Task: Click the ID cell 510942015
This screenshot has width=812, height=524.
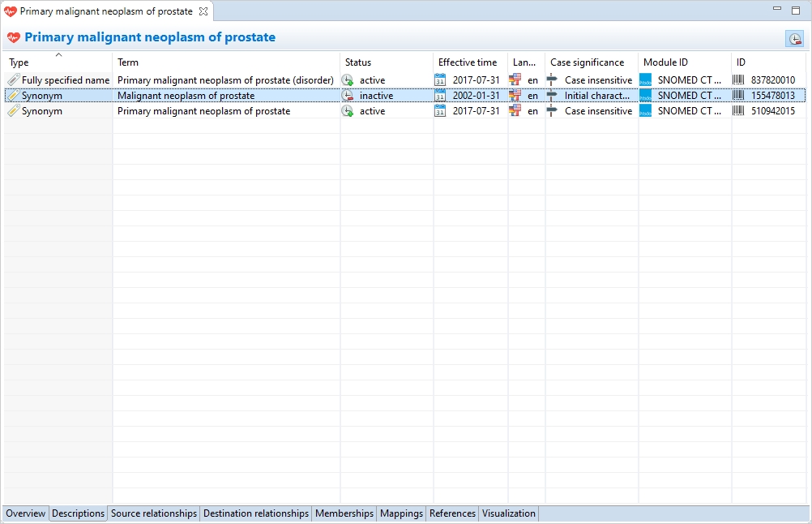Action: click(772, 111)
